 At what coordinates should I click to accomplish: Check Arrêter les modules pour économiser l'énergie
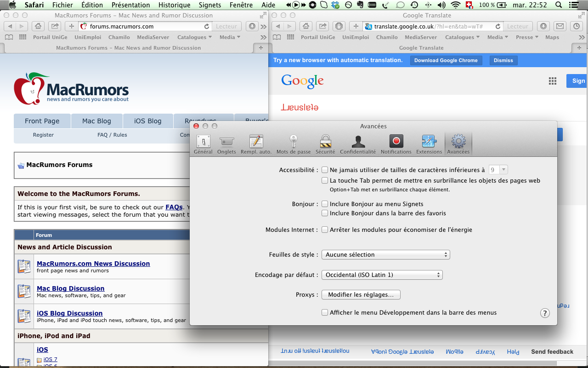[x=325, y=230]
